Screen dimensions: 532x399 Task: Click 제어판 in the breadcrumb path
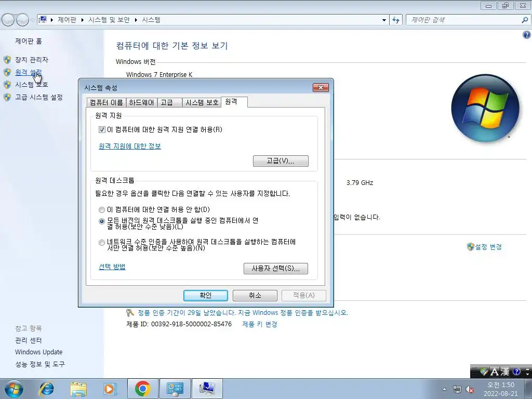coord(67,20)
